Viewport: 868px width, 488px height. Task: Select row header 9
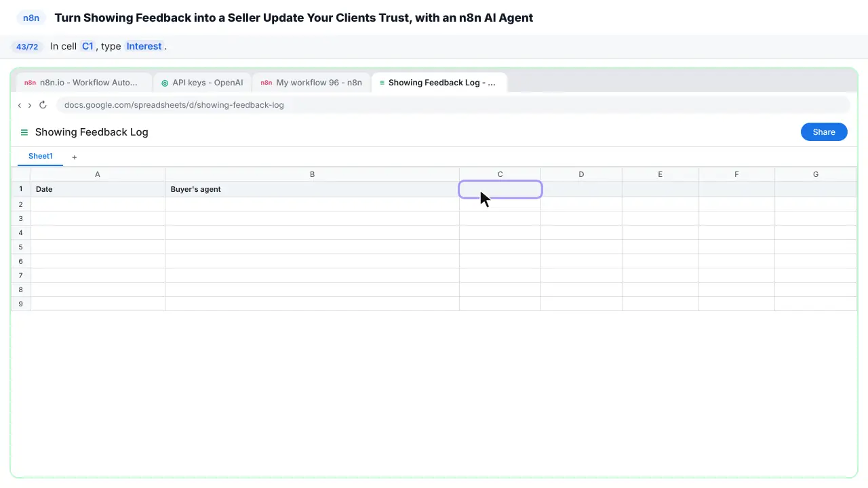[x=21, y=304]
